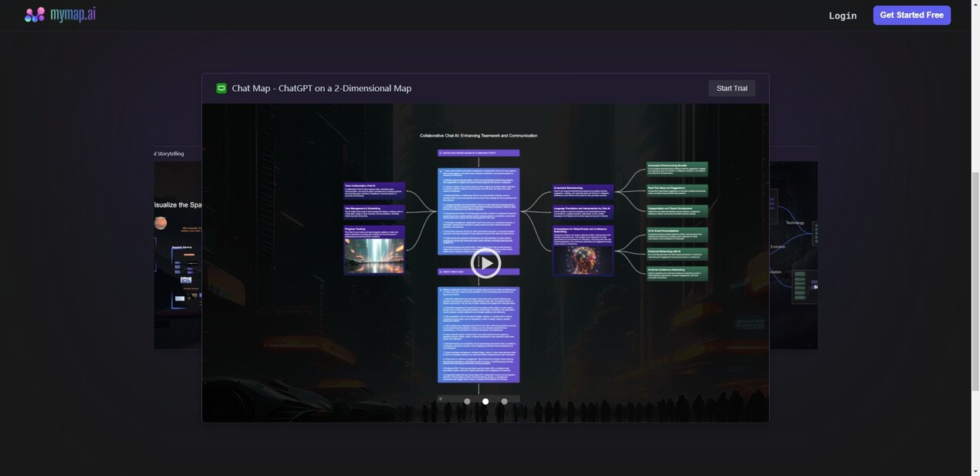This screenshot has width=980, height=476.
Task: Click the Team Collaboration Chat AI node
Action: pyautogui.click(x=374, y=191)
